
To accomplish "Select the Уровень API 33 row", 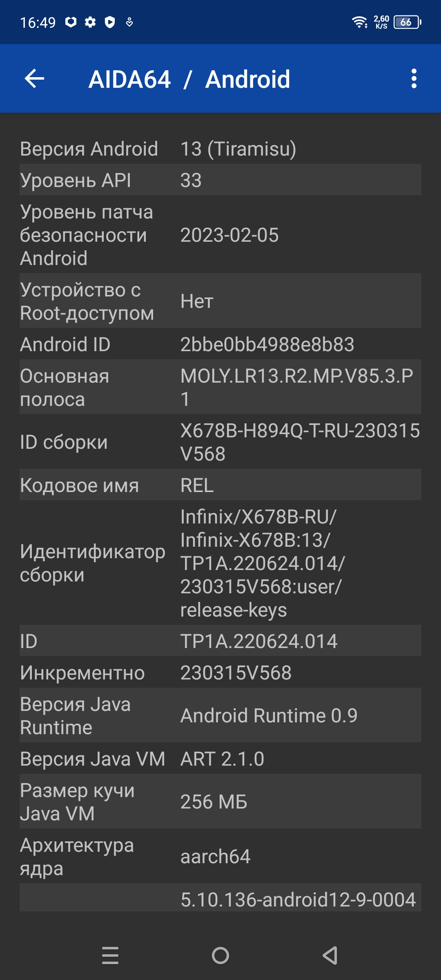I will click(x=220, y=180).
